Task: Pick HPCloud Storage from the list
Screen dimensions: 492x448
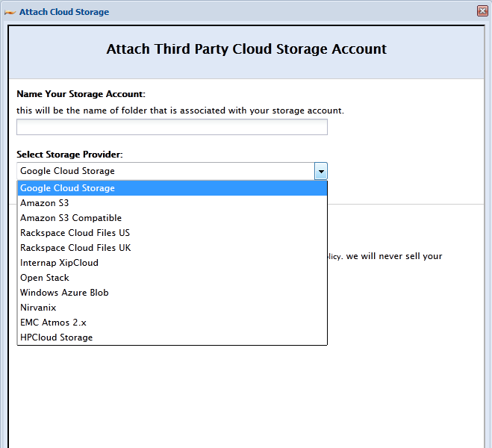Action: pyautogui.click(x=172, y=337)
